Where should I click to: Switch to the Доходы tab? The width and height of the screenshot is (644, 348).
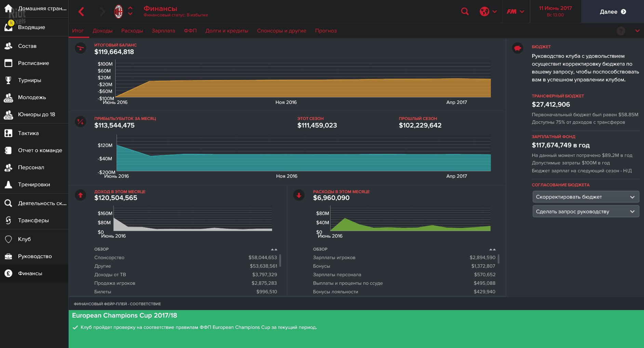pyautogui.click(x=103, y=30)
